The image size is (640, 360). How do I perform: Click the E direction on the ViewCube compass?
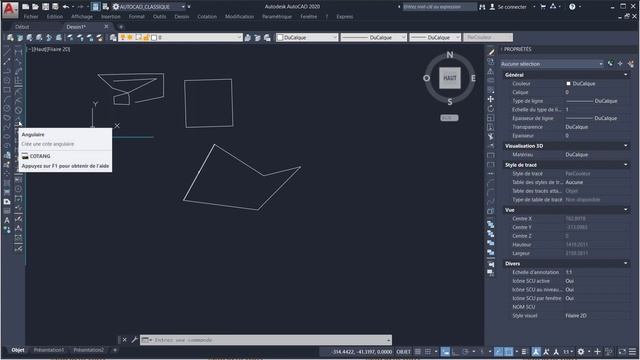[x=473, y=78]
